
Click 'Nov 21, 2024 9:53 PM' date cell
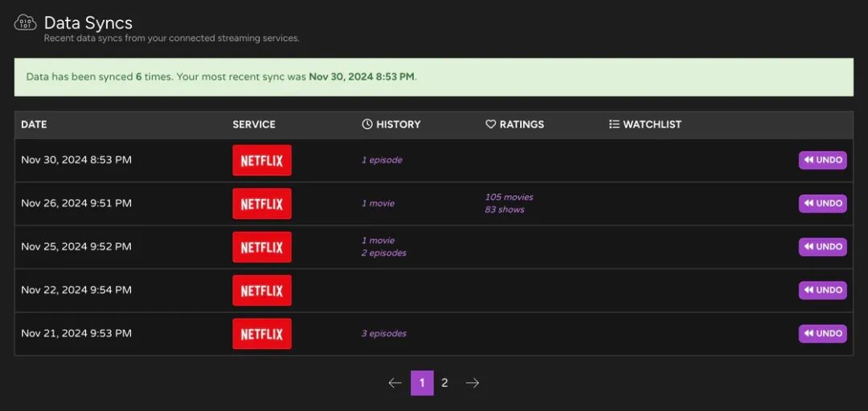[76, 333]
